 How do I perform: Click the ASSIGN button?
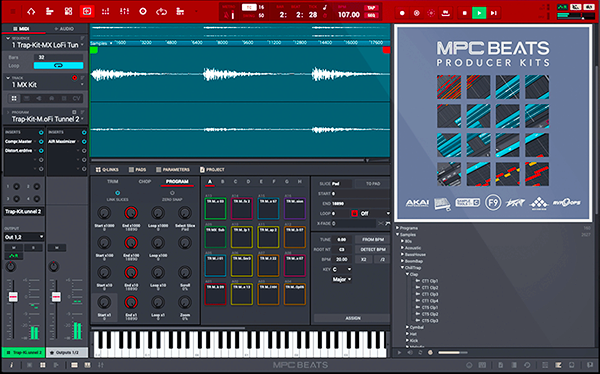[x=352, y=318]
